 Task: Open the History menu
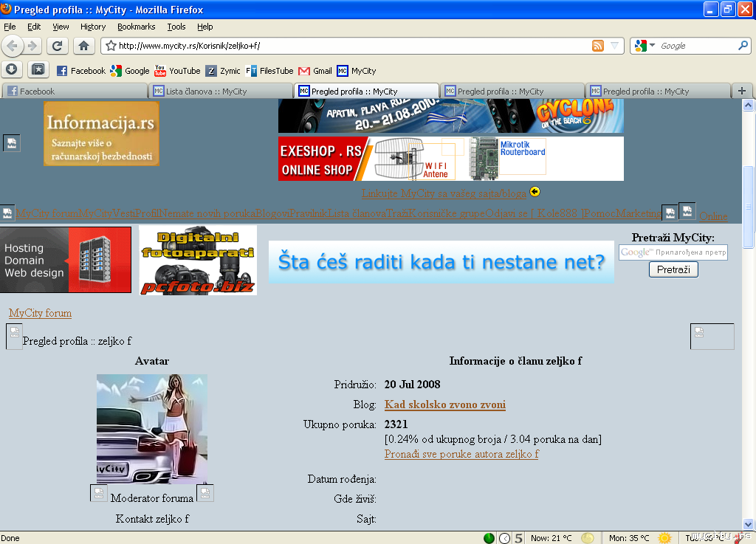click(x=93, y=27)
